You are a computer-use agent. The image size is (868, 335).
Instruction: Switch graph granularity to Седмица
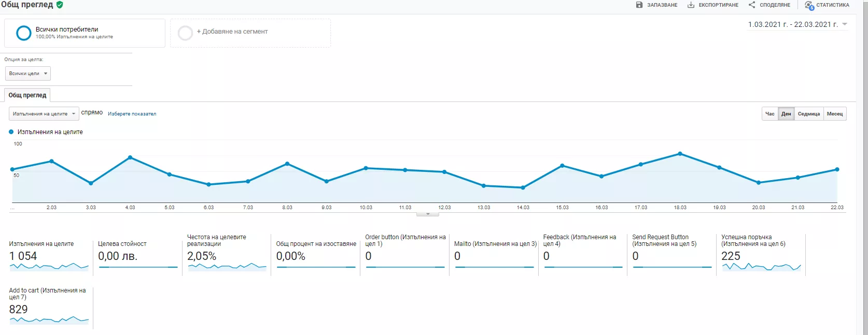tap(809, 114)
